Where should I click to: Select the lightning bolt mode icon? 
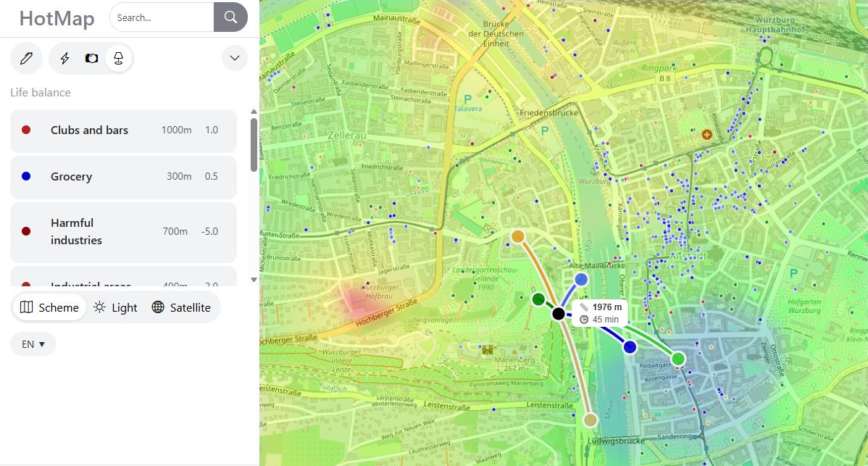[64, 58]
